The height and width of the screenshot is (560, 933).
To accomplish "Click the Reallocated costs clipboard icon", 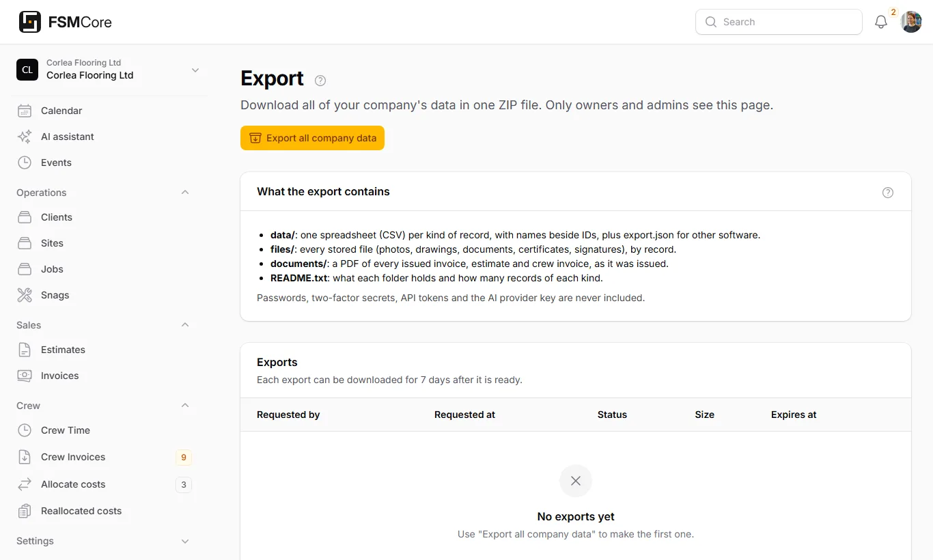I will point(25,511).
